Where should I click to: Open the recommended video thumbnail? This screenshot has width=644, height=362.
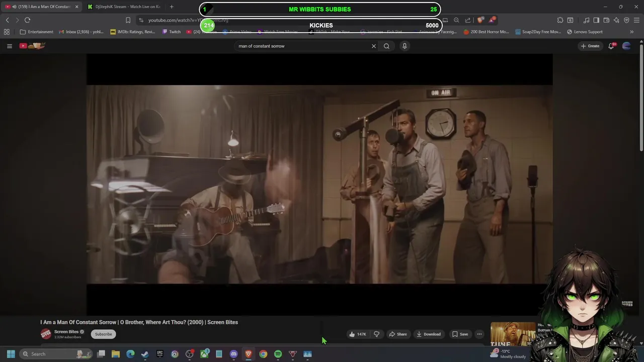click(513, 334)
